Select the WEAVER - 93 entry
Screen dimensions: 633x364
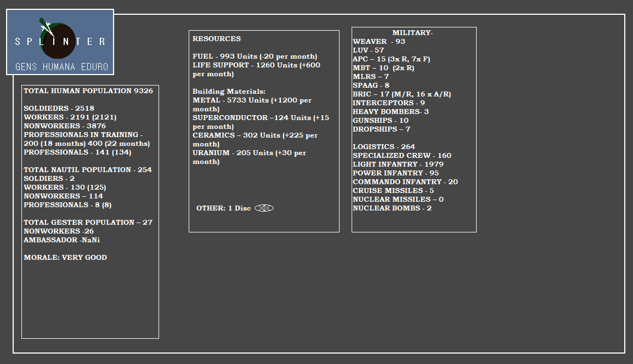click(x=379, y=42)
